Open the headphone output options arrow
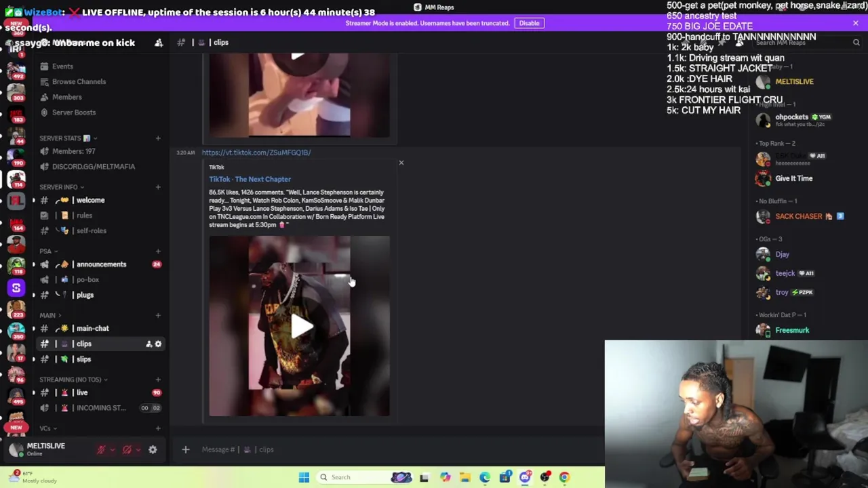The height and width of the screenshot is (488, 868). point(138,449)
